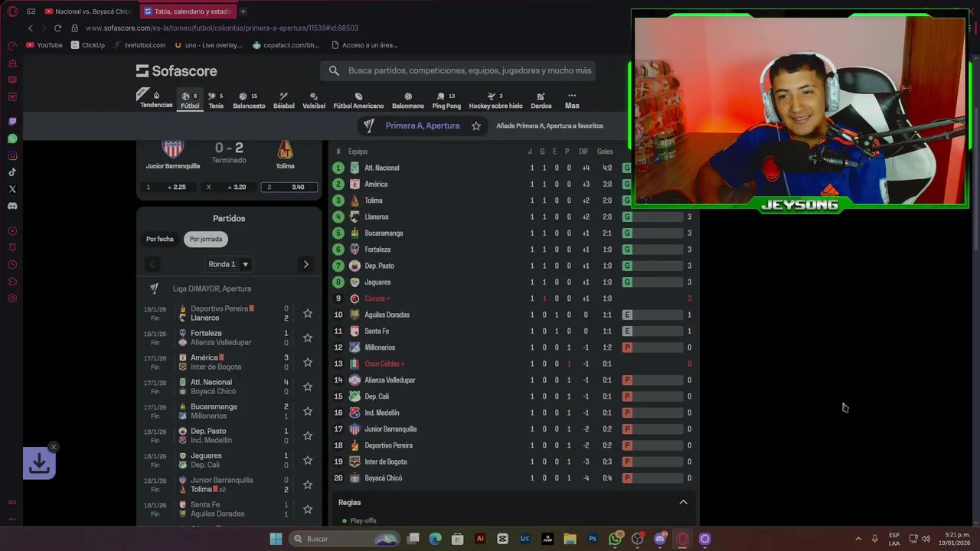Select the Balonmano sport icon
The width and height of the screenshot is (980, 551).
[x=408, y=101]
